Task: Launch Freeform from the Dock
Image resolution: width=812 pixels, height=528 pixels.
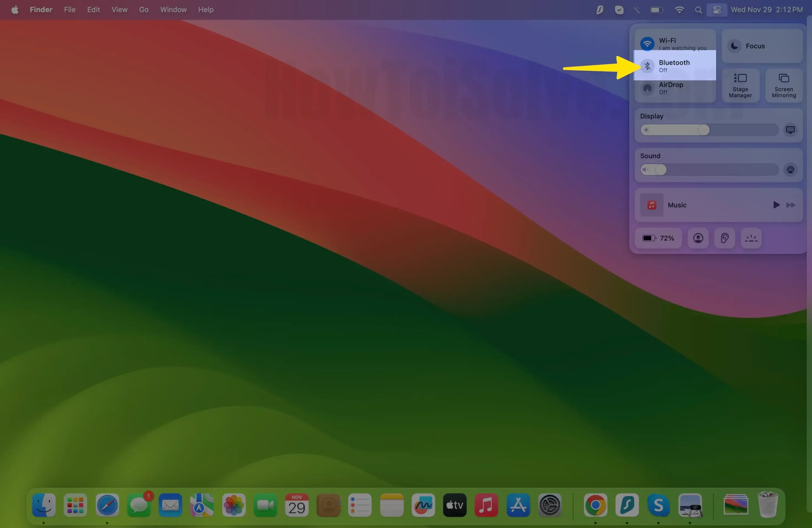Action: pos(423,505)
